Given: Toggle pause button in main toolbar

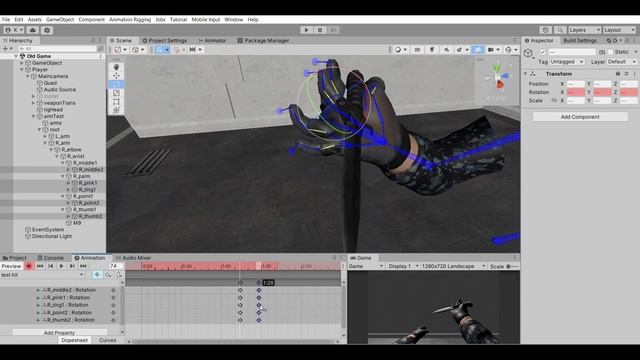Looking at the screenshot, I should click(x=320, y=30).
